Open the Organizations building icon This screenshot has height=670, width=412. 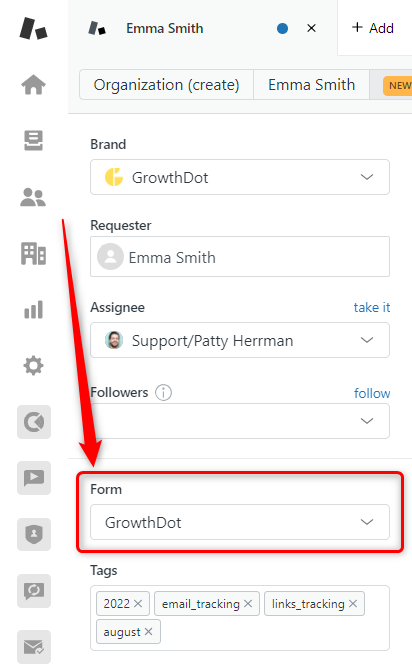(x=33, y=253)
